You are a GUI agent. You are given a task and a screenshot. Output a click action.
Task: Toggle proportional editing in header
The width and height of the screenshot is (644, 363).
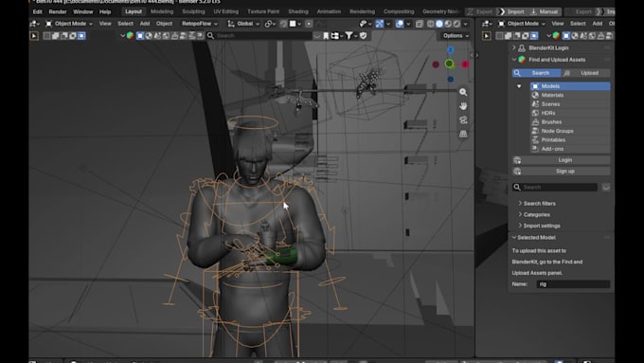(x=309, y=24)
